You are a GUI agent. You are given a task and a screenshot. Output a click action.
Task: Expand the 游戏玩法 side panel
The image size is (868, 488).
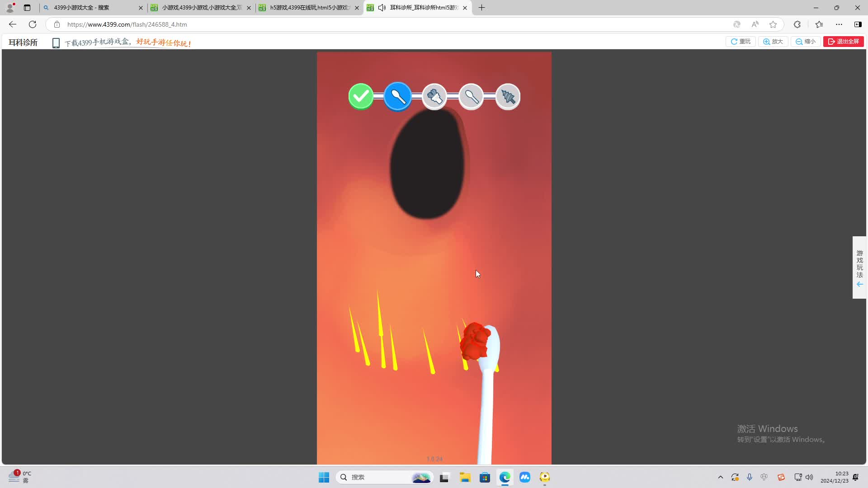pyautogui.click(x=859, y=267)
